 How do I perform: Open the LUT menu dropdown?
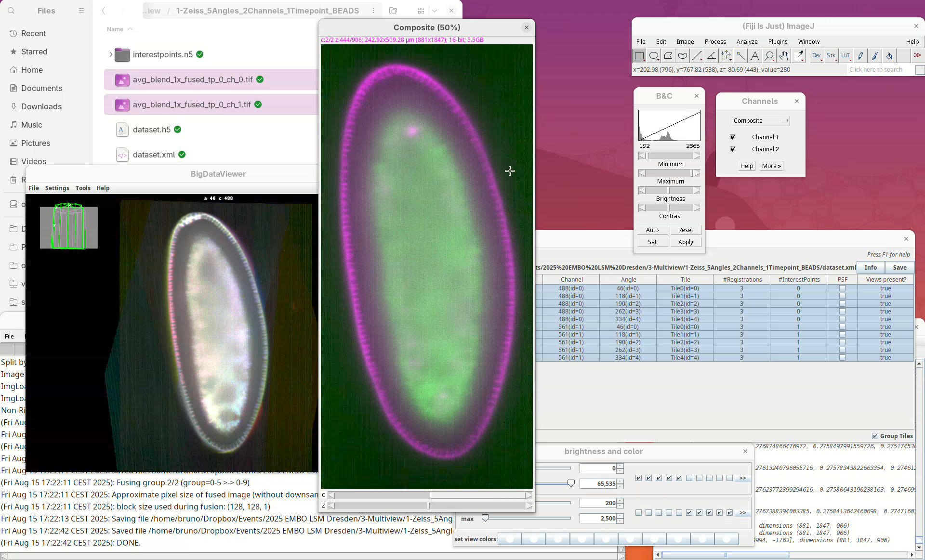pyautogui.click(x=846, y=56)
